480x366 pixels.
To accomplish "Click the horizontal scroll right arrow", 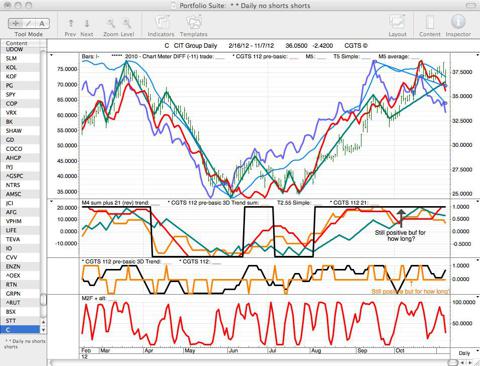I will 471,362.
